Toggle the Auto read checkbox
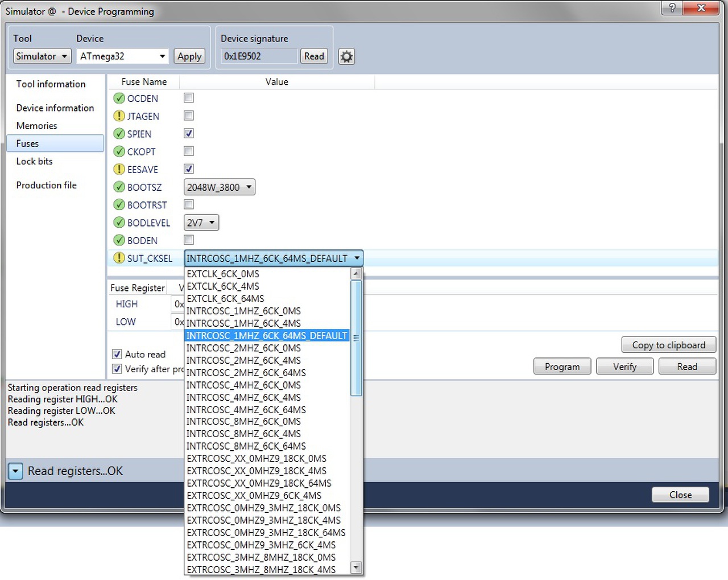728x580 pixels. coord(117,354)
